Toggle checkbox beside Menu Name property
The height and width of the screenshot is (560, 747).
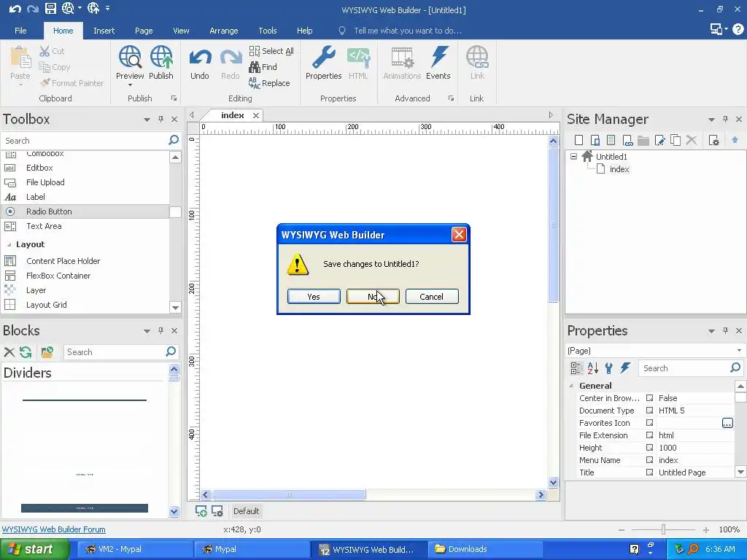(x=649, y=460)
